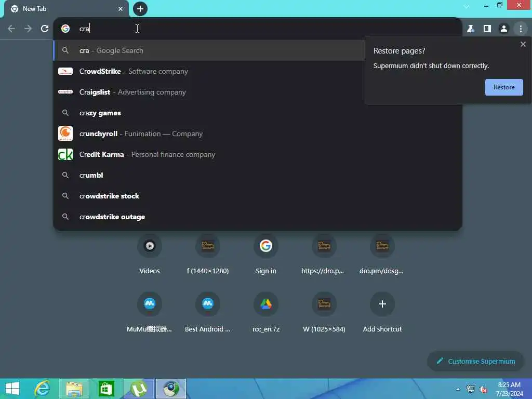This screenshot has width=532, height=399.
Task: Click the Supermium taskbar icon
Action: point(171,389)
